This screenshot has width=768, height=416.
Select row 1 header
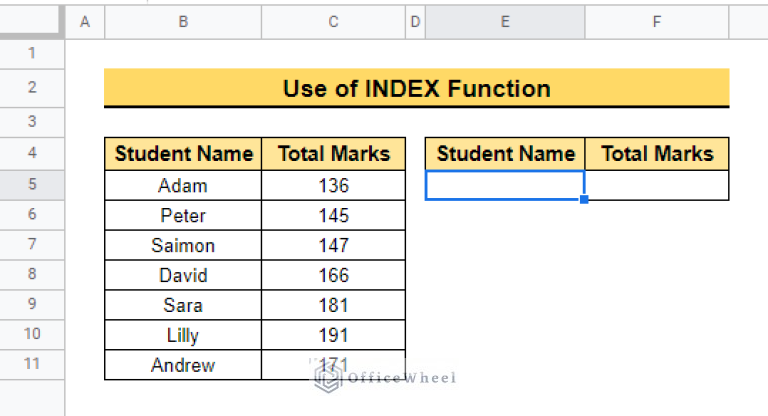[32, 53]
